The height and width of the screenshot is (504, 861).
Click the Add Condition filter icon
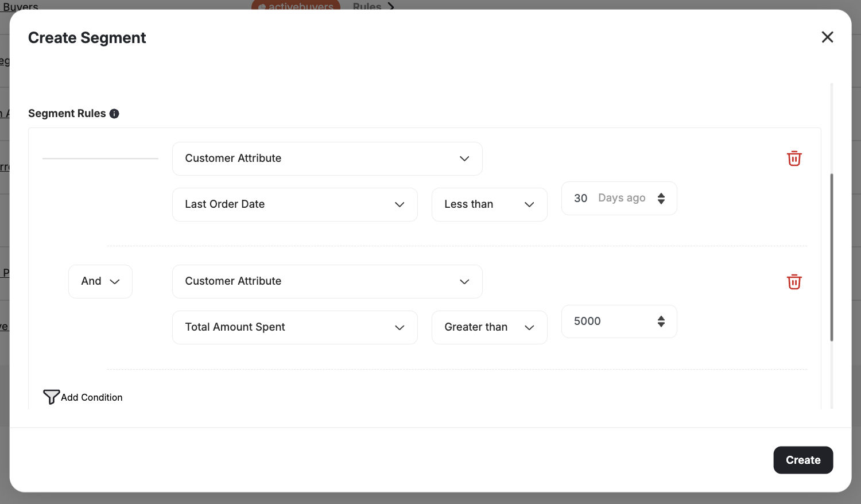tap(51, 397)
